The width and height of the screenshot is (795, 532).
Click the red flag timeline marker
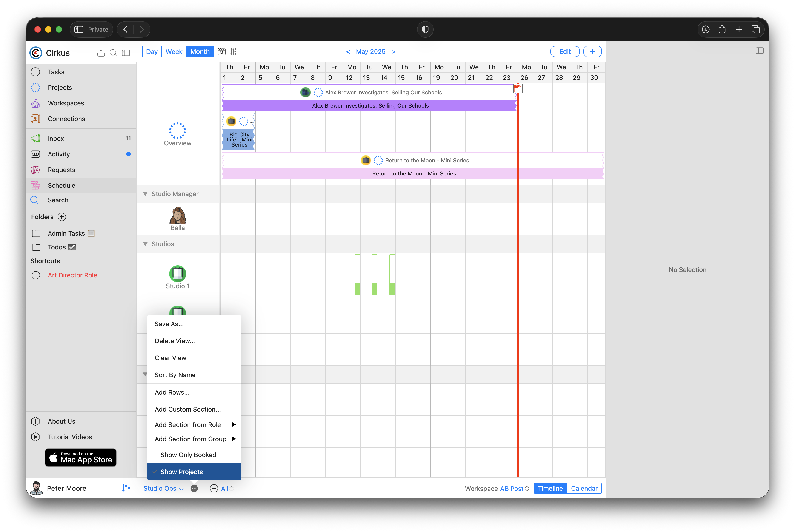click(x=518, y=89)
